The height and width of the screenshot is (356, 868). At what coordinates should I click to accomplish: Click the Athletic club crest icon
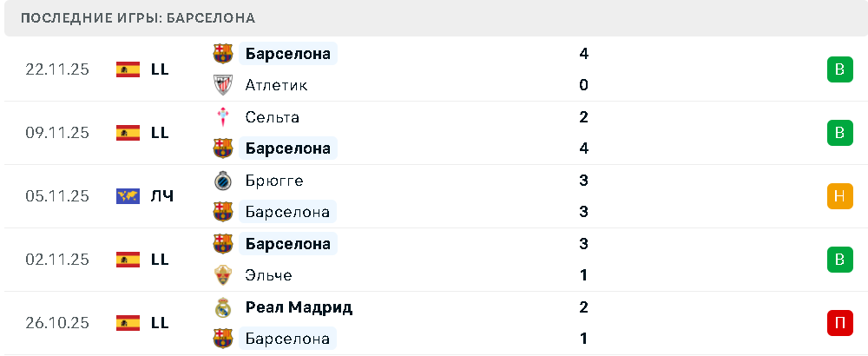(x=223, y=85)
